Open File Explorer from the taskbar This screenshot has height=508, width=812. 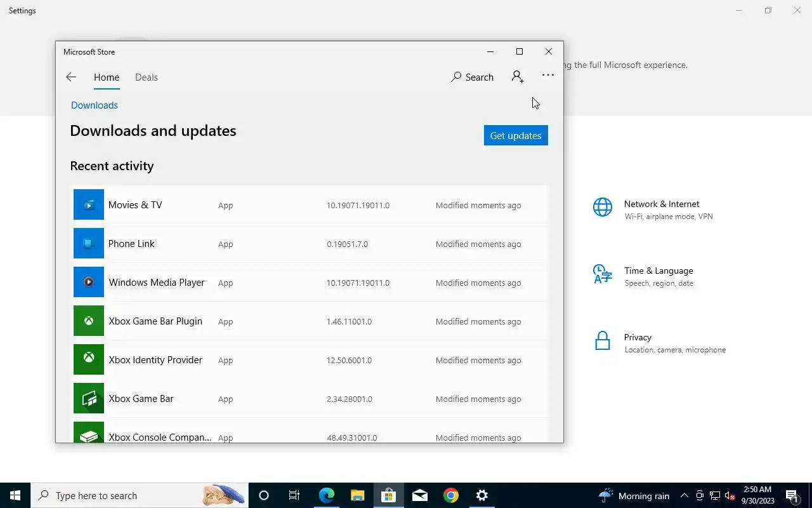tap(357, 495)
